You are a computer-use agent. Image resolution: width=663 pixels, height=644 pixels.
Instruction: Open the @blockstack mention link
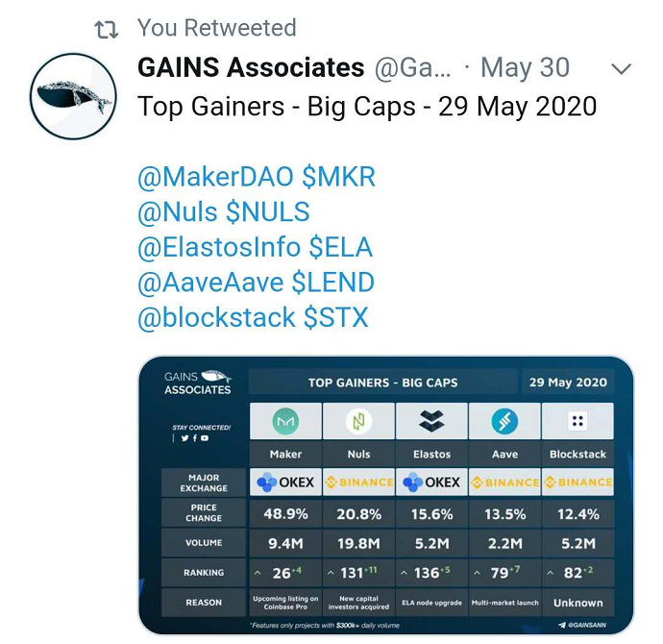pyautogui.click(x=216, y=317)
